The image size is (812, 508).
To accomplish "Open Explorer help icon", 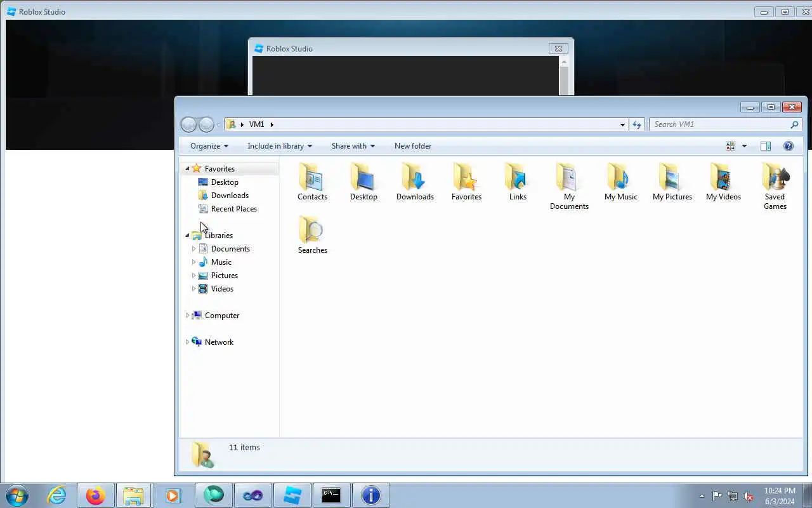I will point(789,146).
